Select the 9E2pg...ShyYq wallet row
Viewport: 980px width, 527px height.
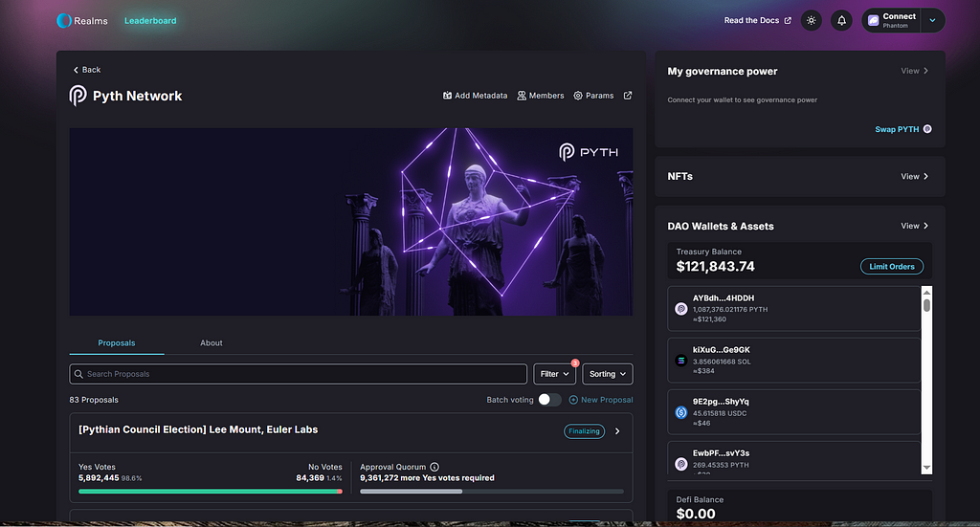coord(793,412)
